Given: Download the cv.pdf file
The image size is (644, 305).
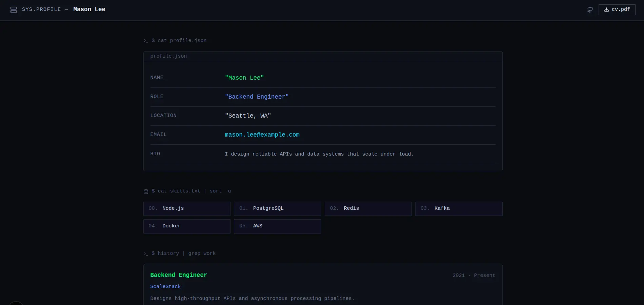Looking at the screenshot, I should pyautogui.click(x=617, y=9).
